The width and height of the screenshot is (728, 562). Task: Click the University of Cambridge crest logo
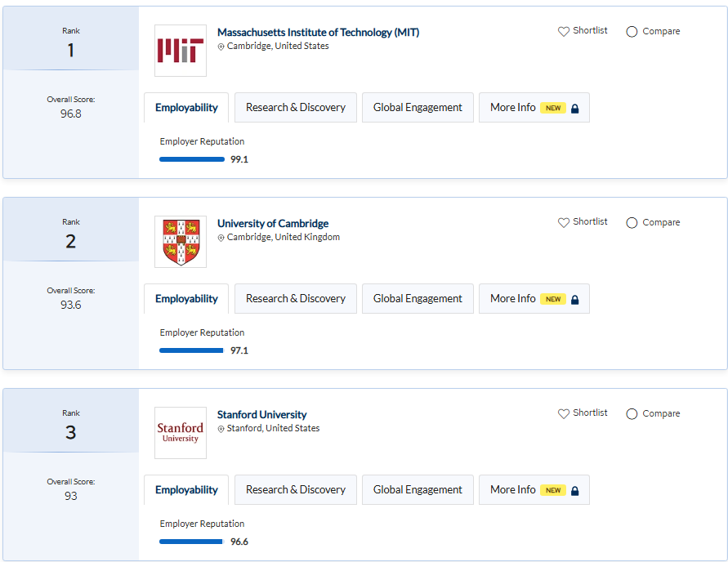click(x=181, y=242)
